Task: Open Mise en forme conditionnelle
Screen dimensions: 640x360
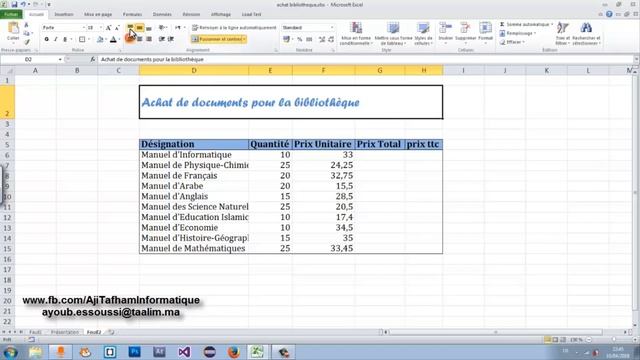Action: click(356, 33)
